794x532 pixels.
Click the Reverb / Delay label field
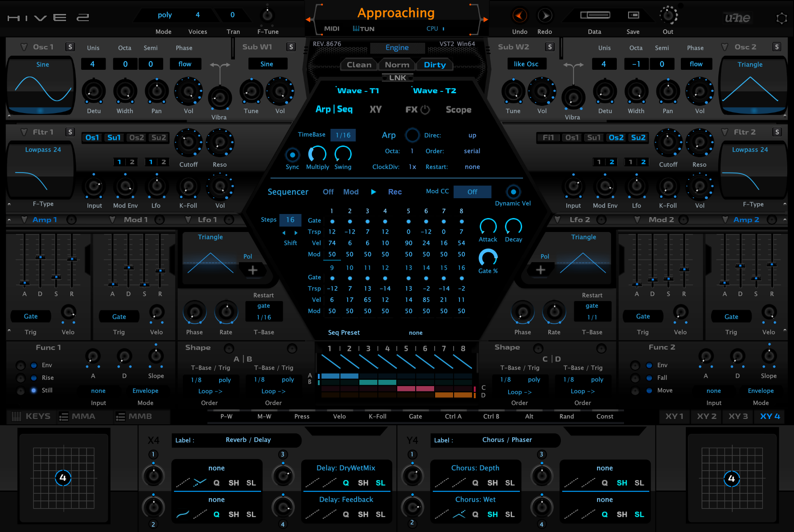pos(236,440)
